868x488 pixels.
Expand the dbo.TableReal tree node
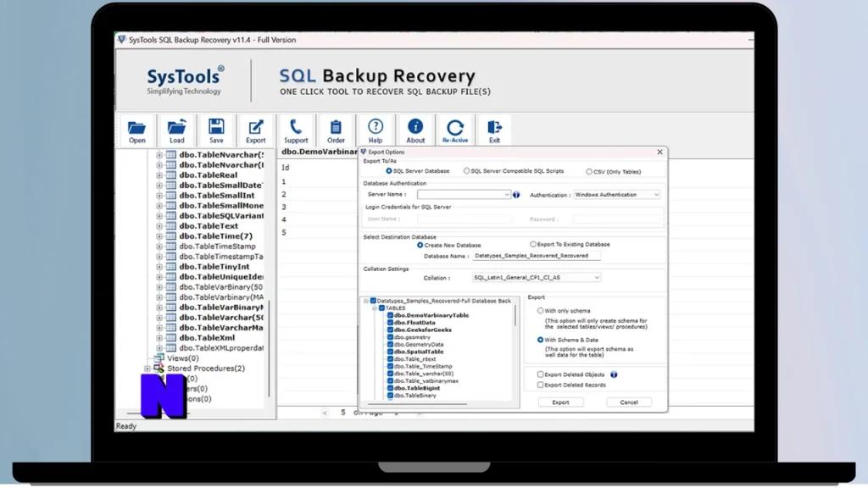pos(159,175)
